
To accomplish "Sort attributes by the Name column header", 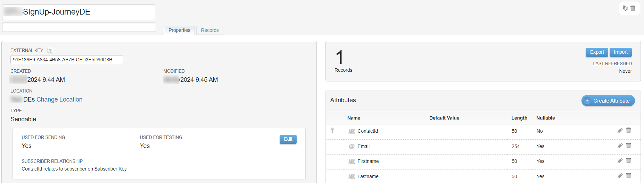I will click(354, 118).
